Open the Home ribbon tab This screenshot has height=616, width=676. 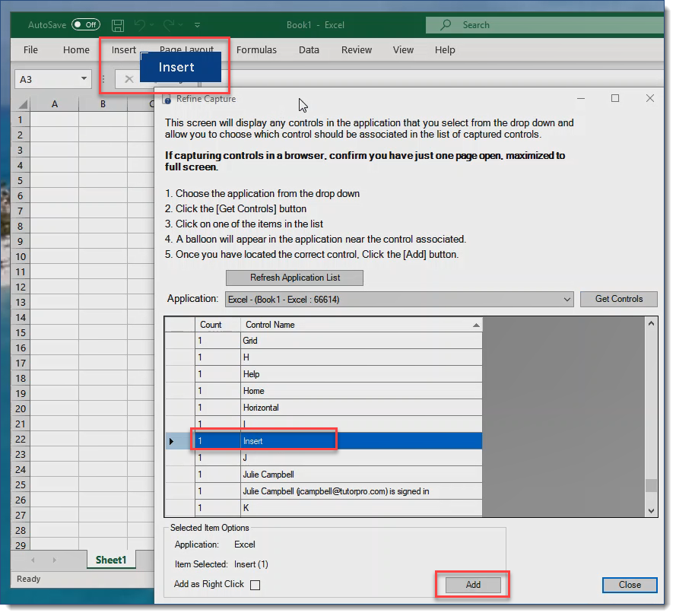point(76,50)
